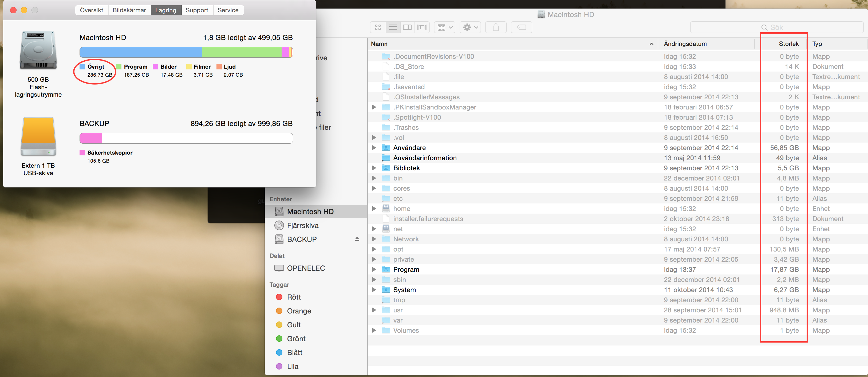
Task: Select the Rött red tag
Action: click(316, 297)
